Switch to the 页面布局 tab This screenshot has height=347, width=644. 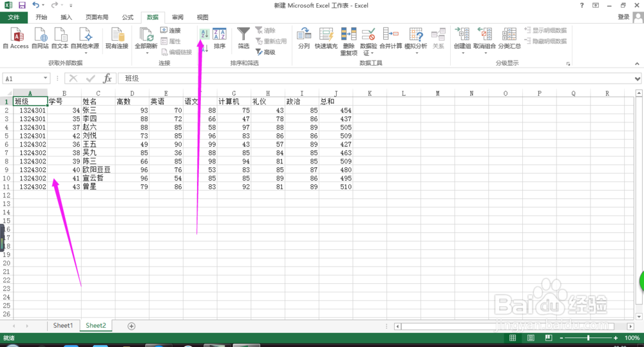[97, 17]
